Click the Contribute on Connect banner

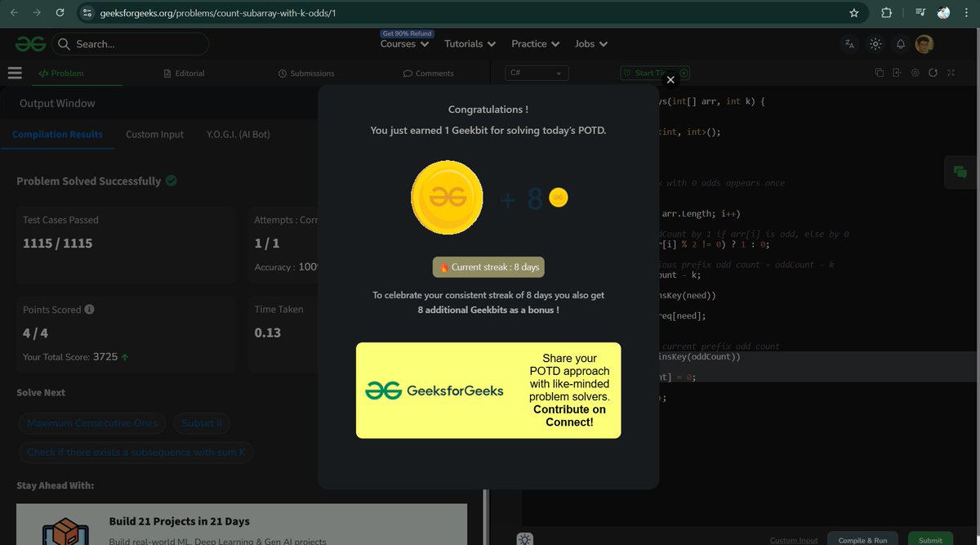488,390
